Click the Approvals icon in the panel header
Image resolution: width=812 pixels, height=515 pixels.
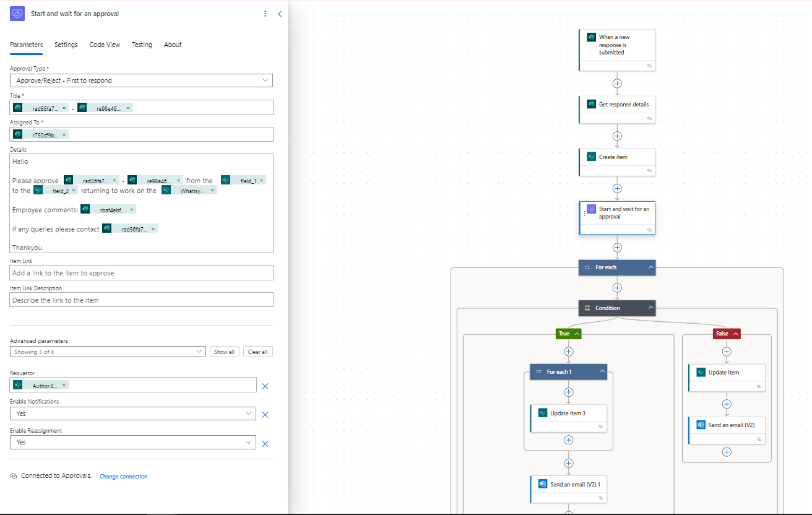(x=17, y=14)
